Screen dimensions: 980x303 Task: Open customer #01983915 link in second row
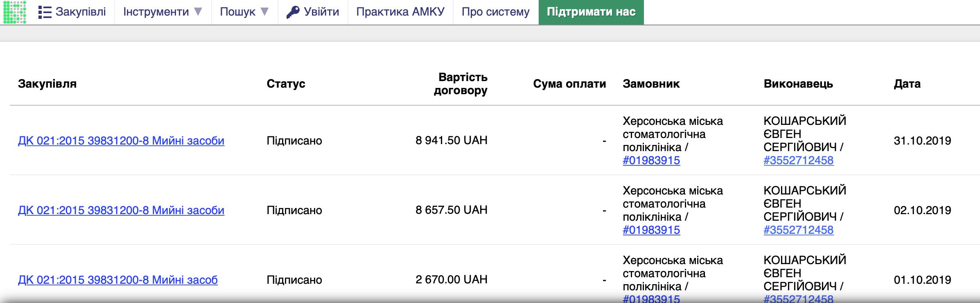click(651, 230)
